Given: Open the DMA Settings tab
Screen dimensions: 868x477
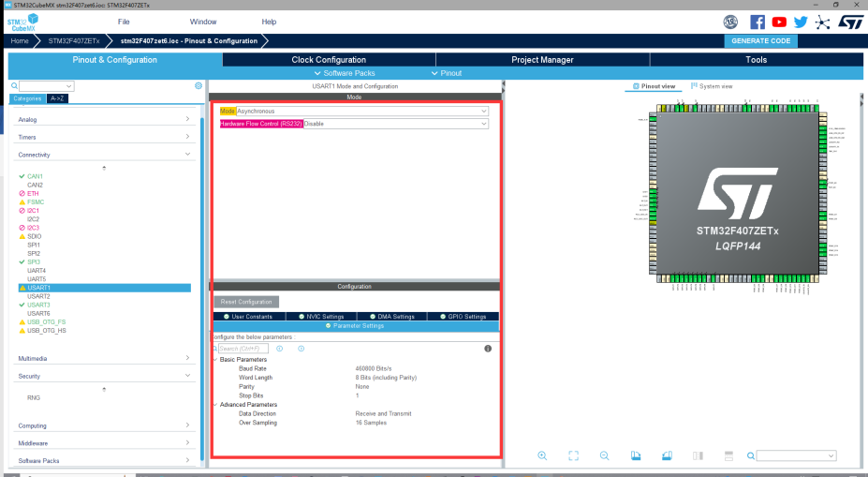Looking at the screenshot, I should 392,317.
